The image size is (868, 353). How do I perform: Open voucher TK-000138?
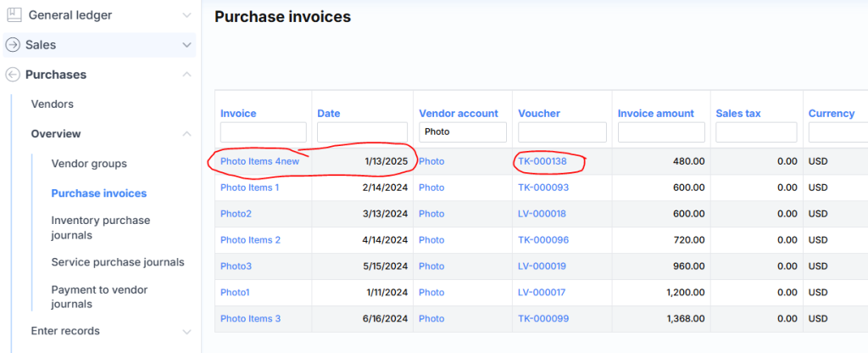[x=542, y=161]
